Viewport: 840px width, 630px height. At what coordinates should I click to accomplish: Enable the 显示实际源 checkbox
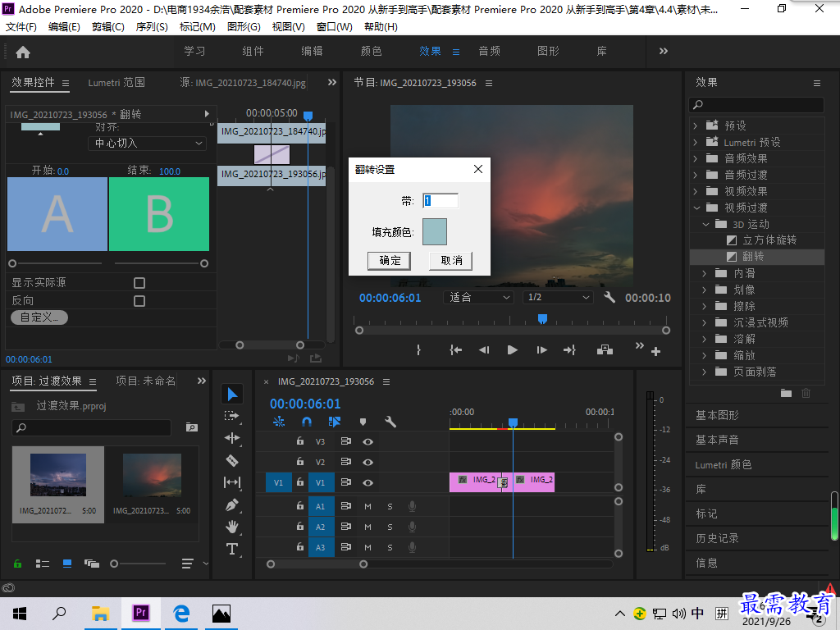139,283
